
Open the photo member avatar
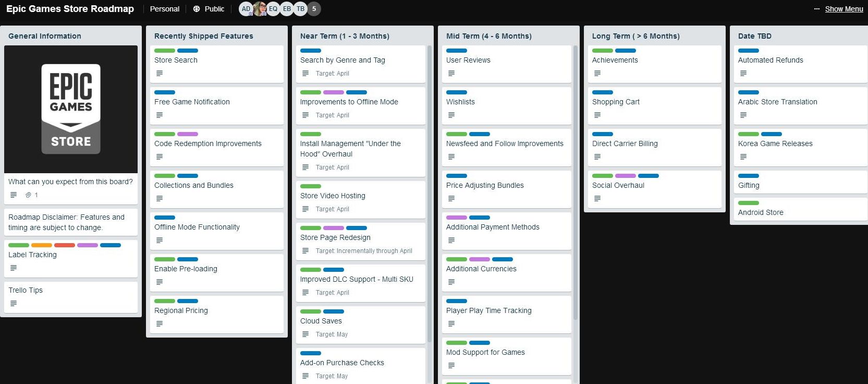pos(260,9)
